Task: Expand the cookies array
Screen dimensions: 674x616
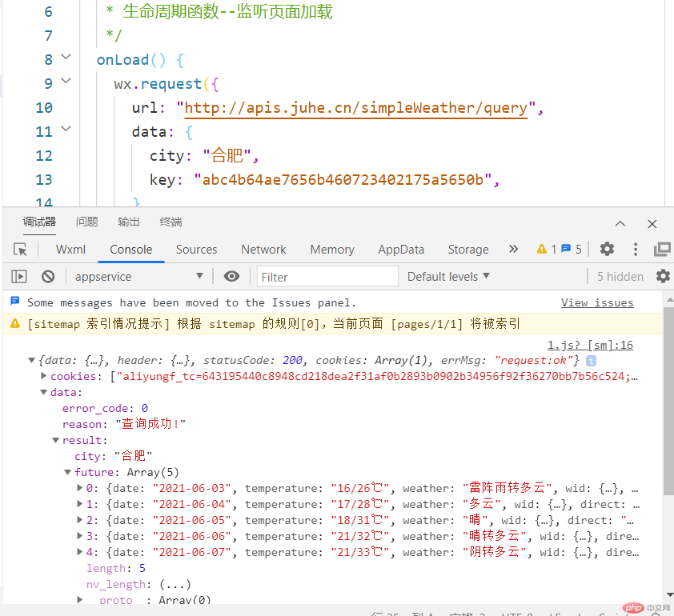Action: [43, 376]
